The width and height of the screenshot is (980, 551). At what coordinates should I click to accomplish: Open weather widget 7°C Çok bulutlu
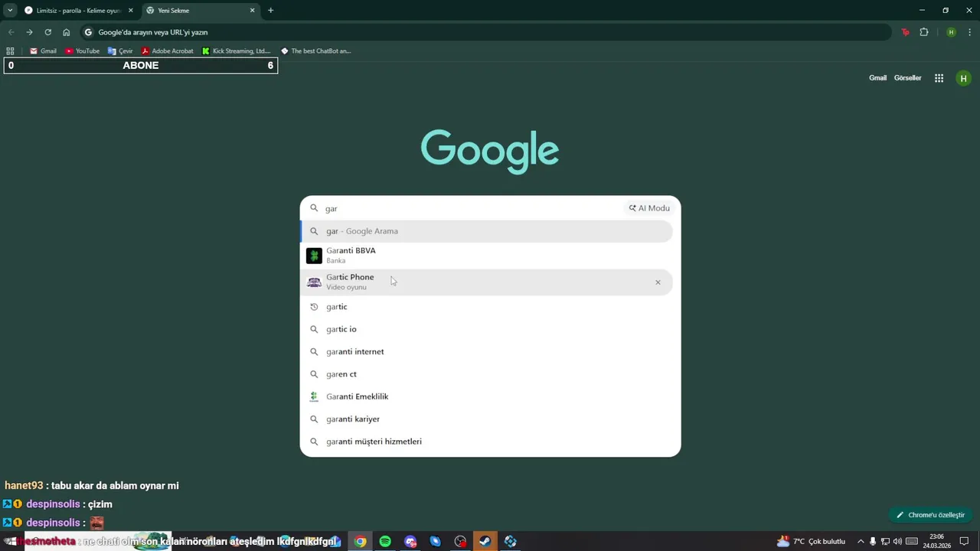811,541
